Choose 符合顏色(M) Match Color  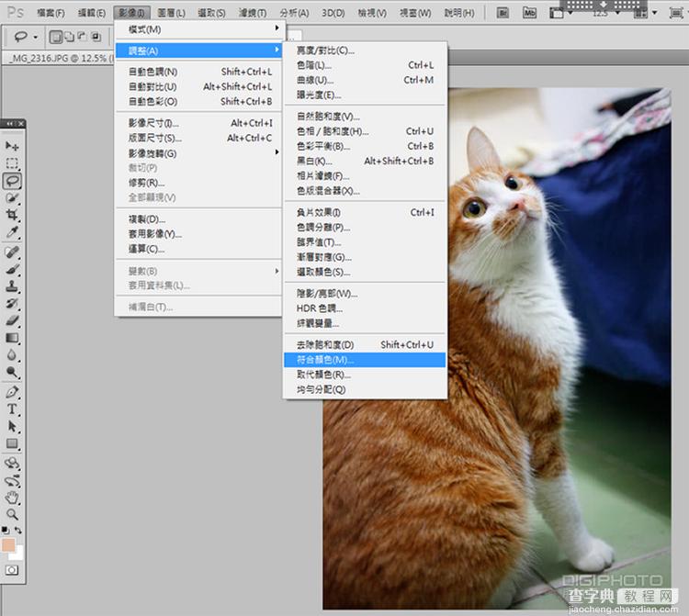tap(365, 360)
